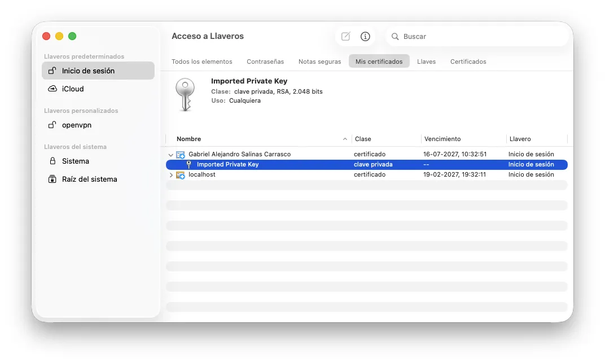Click the search magnifying glass icon

tap(394, 36)
